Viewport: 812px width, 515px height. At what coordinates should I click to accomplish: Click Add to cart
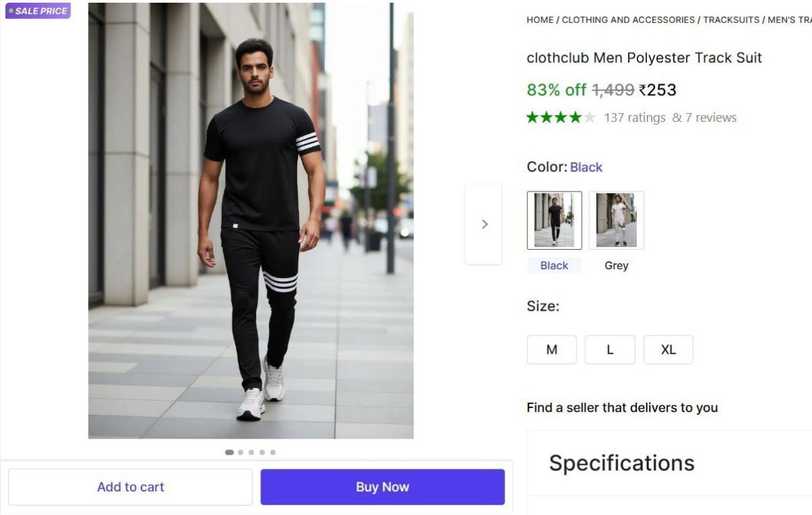pos(131,487)
